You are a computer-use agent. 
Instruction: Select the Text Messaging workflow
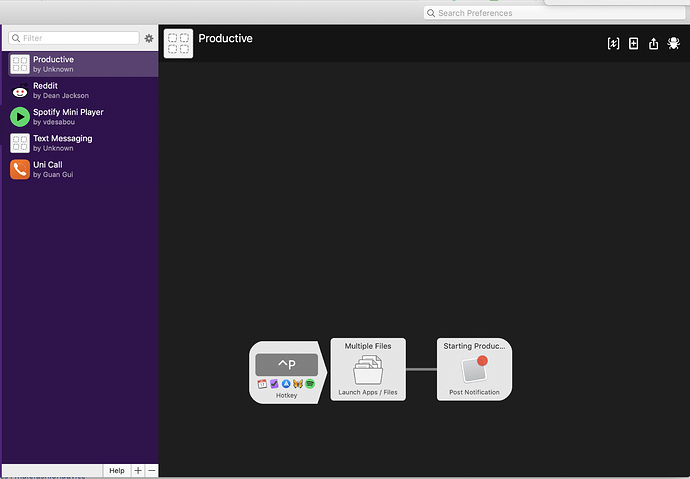click(83, 143)
